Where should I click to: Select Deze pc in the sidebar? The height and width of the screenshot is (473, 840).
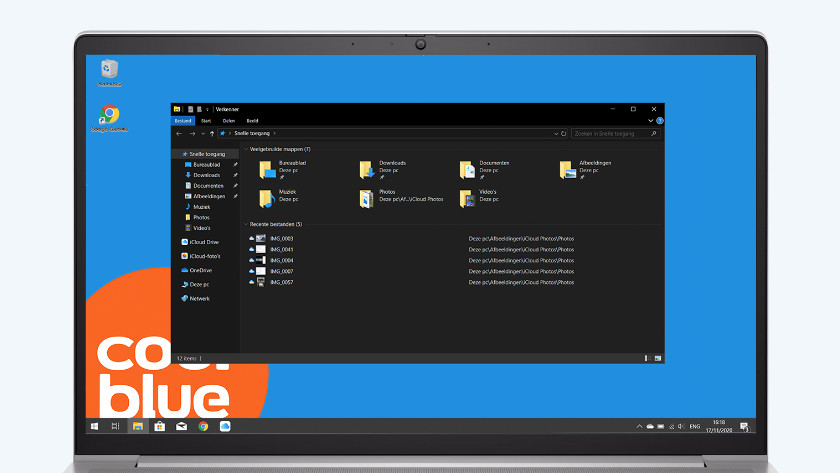(199, 284)
